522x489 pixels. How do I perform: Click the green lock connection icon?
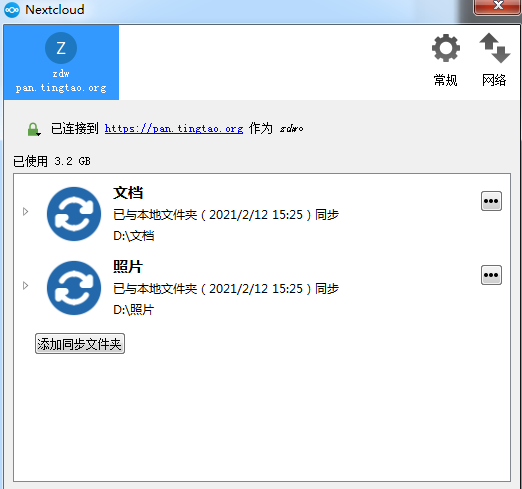coord(34,129)
